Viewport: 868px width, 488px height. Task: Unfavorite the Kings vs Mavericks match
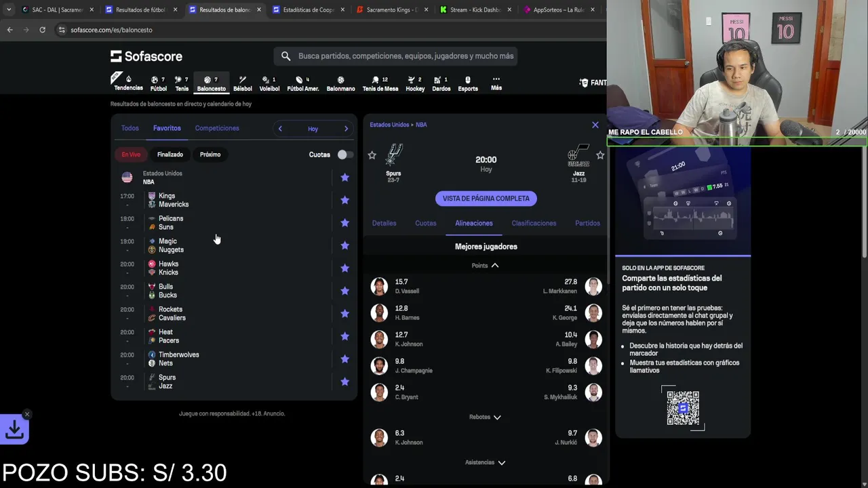pos(344,200)
